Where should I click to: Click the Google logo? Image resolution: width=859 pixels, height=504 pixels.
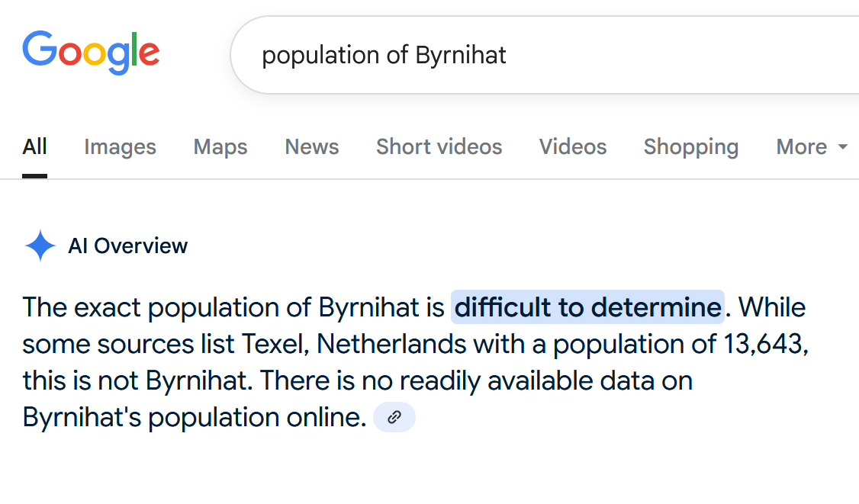click(x=91, y=53)
